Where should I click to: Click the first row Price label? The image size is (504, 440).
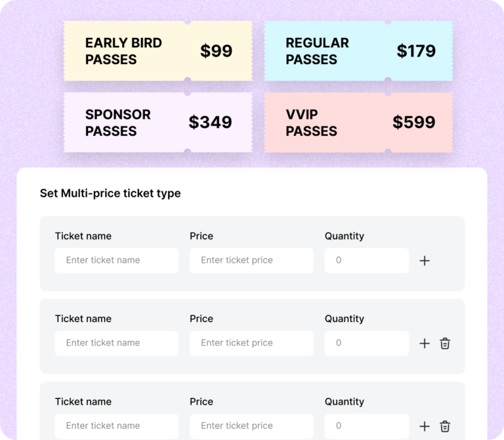click(x=201, y=236)
